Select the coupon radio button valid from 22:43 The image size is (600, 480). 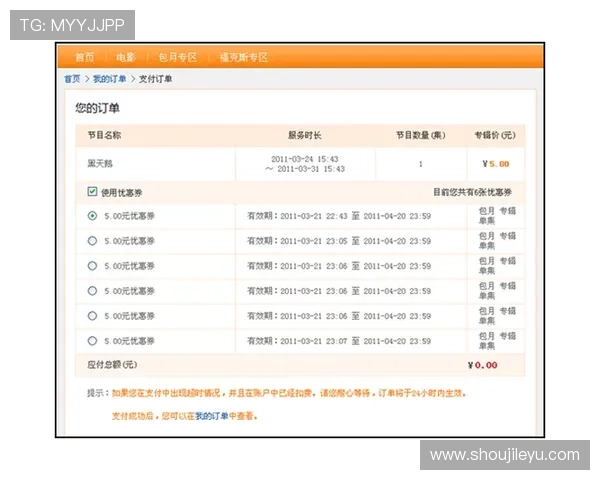[92, 216]
